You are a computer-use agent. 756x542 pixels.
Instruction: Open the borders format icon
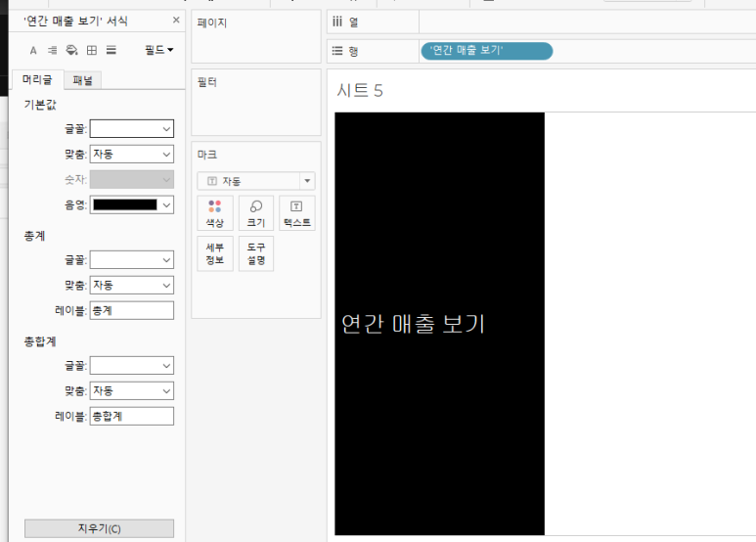[x=92, y=50]
